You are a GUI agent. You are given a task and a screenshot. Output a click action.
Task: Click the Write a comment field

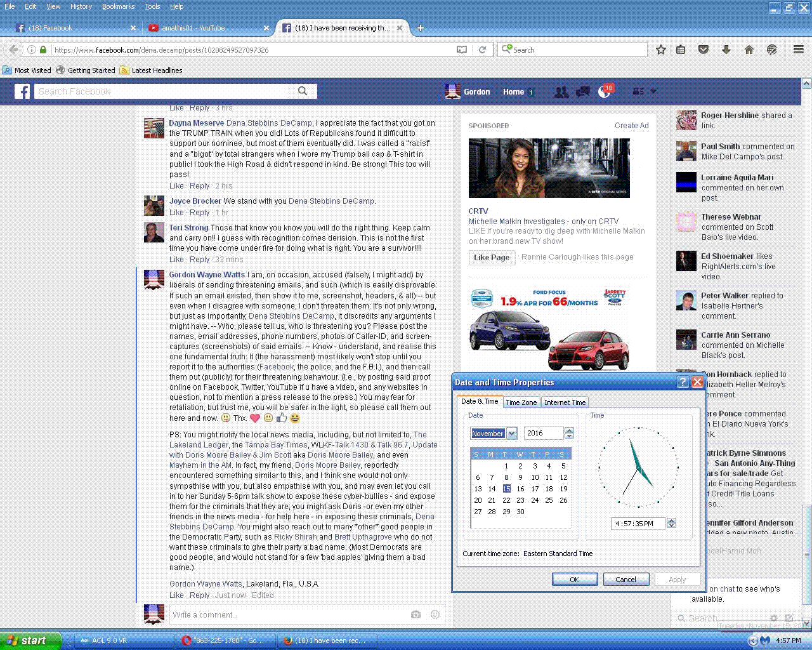pyautogui.click(x=289, y=614)
